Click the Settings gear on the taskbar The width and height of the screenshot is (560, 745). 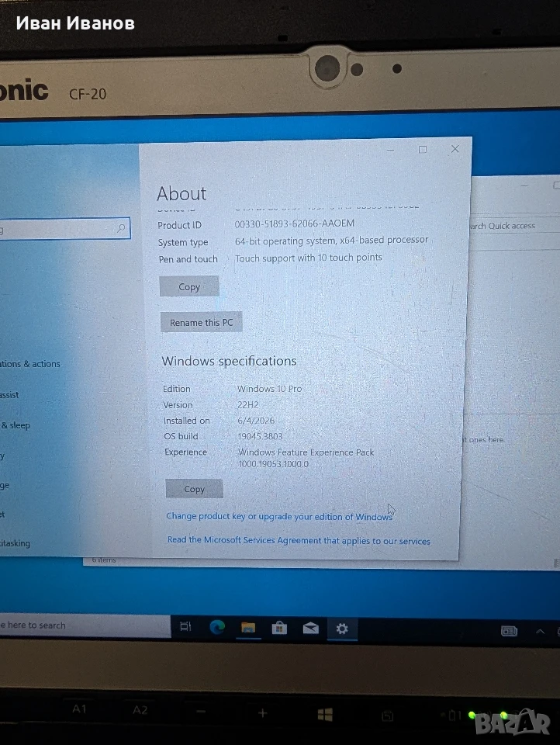pos(342,629)
